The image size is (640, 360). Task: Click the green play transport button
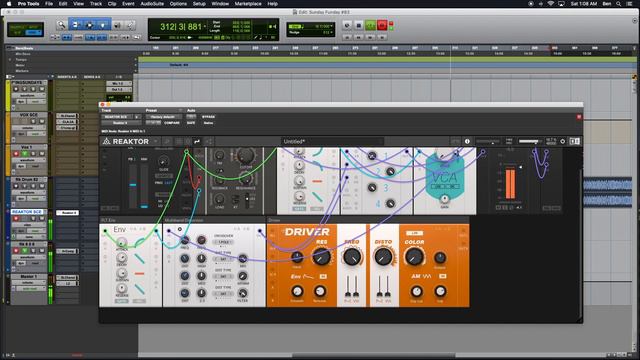click(x=370, y=25)
